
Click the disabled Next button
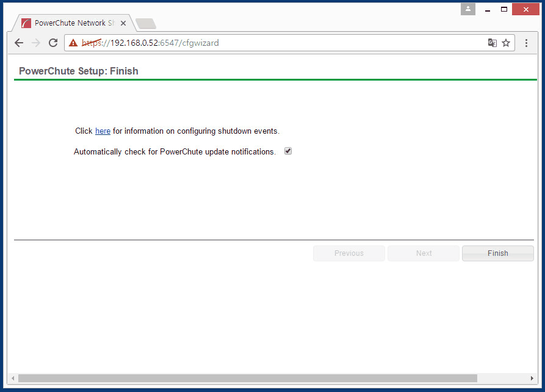(424, 253)
